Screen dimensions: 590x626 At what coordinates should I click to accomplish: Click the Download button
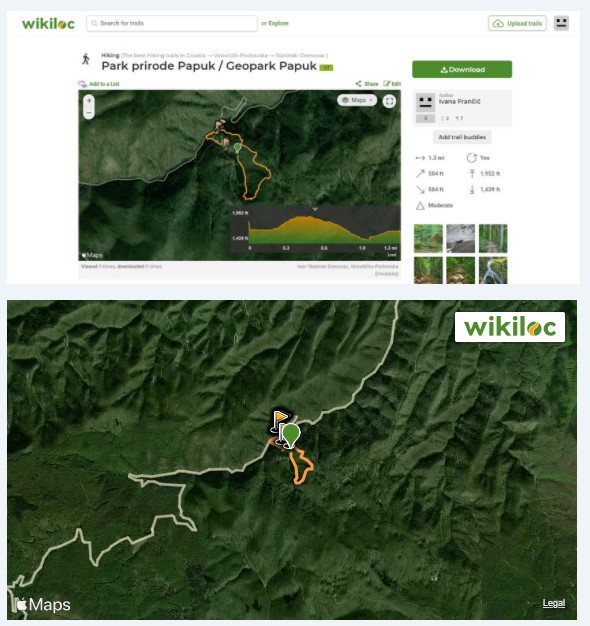pos(462,69)
